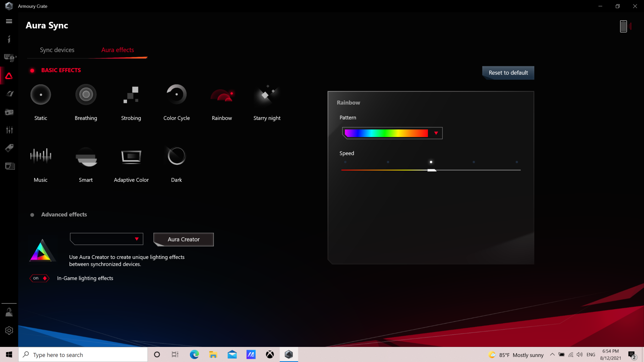
Task: Click the Reset to default button
Action: (x=508, y=73)
